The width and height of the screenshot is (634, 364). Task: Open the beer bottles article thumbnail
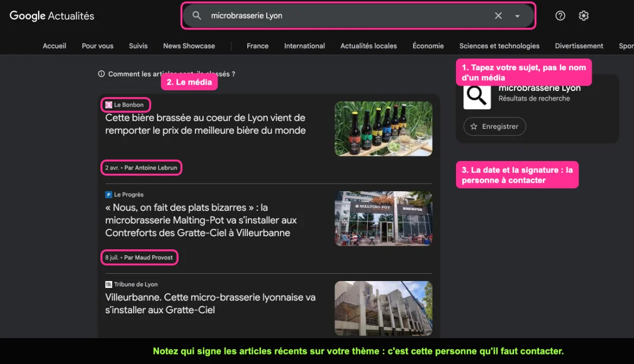[x=384, y=129]
